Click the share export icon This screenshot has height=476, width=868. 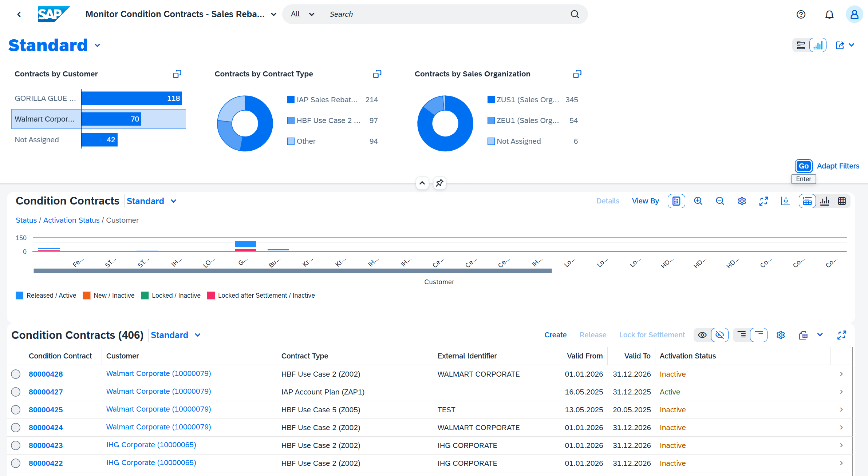[x=840, y=45]
